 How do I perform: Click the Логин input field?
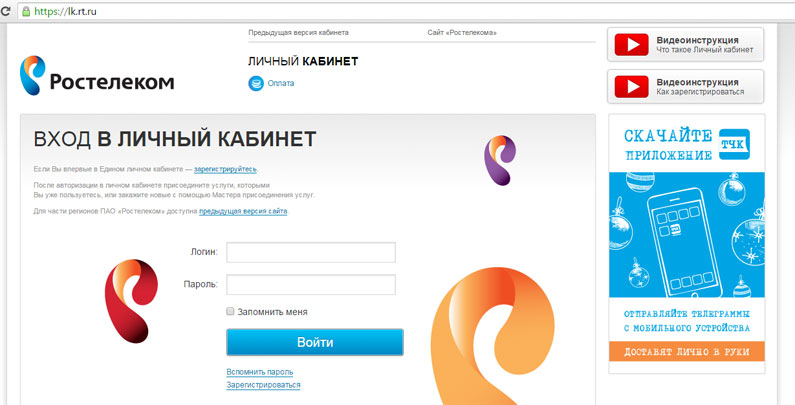tap(311, 252)
